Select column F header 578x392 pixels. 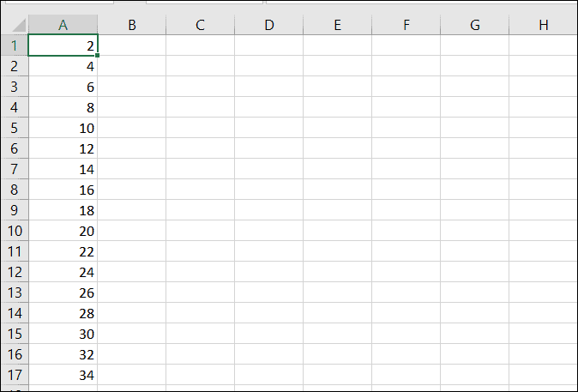(406, 25)
